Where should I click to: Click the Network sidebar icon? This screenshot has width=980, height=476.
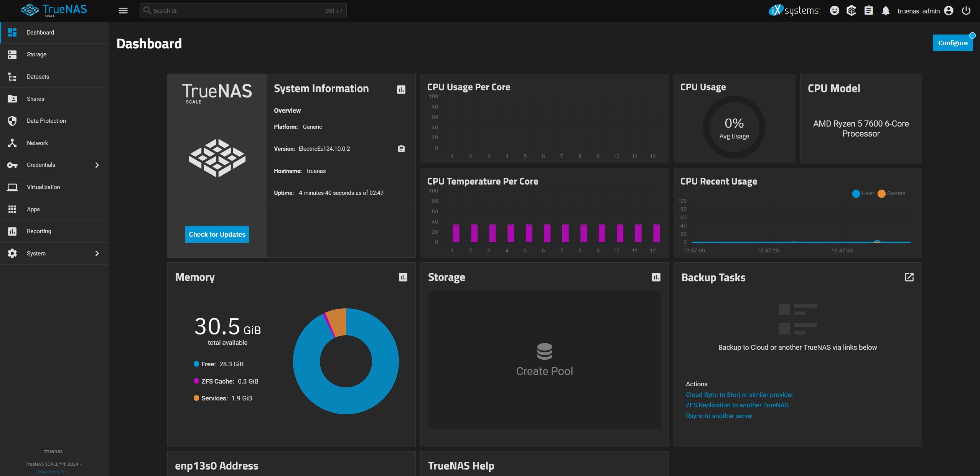point(12,143)
